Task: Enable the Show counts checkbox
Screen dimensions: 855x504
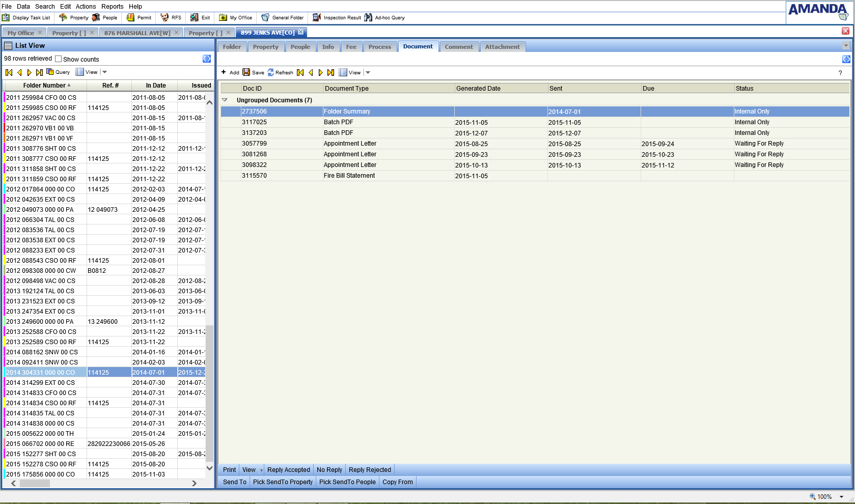Action: (x=59, y=59)
